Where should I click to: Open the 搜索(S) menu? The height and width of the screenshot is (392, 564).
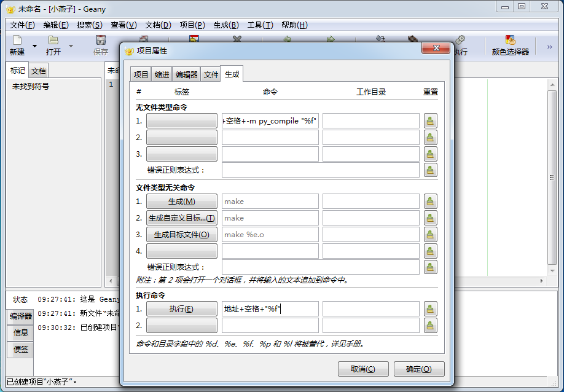coord(90,25)
